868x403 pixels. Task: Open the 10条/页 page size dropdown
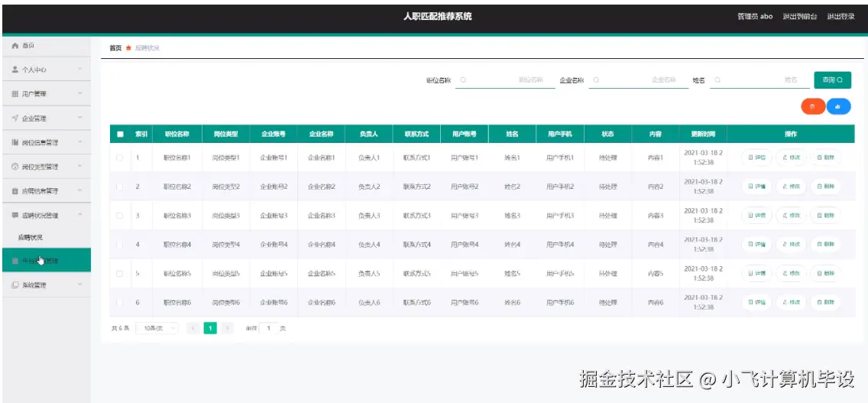pyautogui.click(x=157, y=328)
